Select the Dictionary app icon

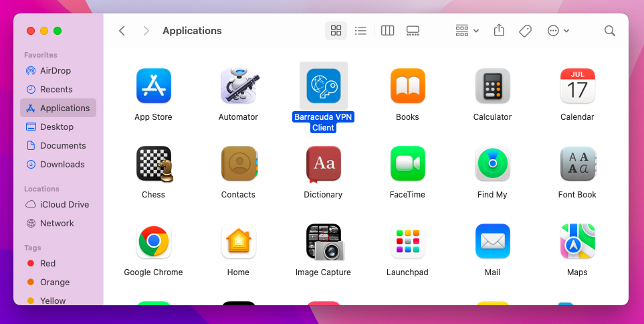click(324, 164)
